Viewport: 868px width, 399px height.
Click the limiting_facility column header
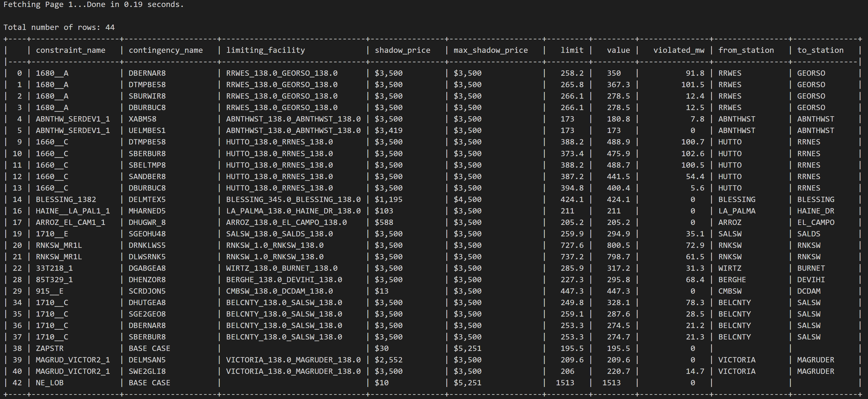(265, 50)
